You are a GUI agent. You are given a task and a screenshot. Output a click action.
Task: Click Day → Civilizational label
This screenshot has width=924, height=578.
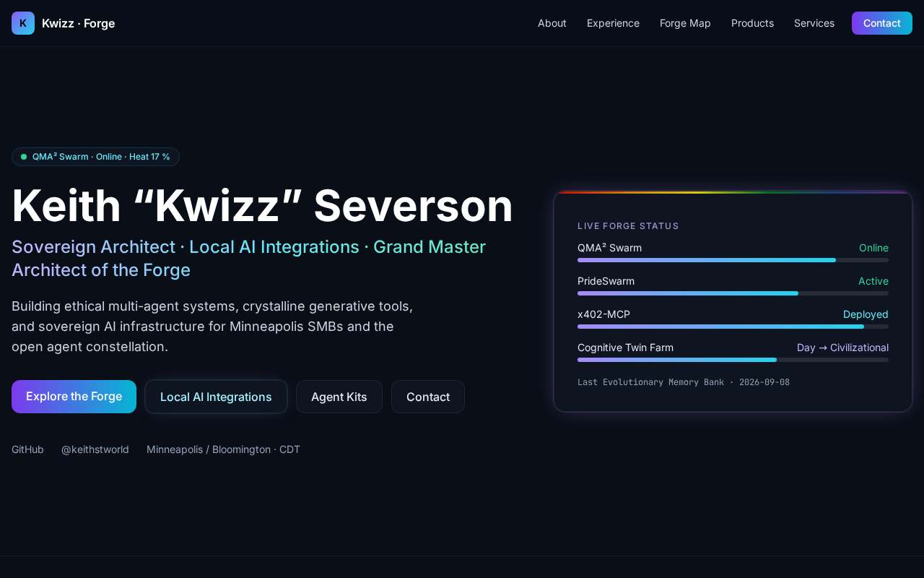(842, 348)
